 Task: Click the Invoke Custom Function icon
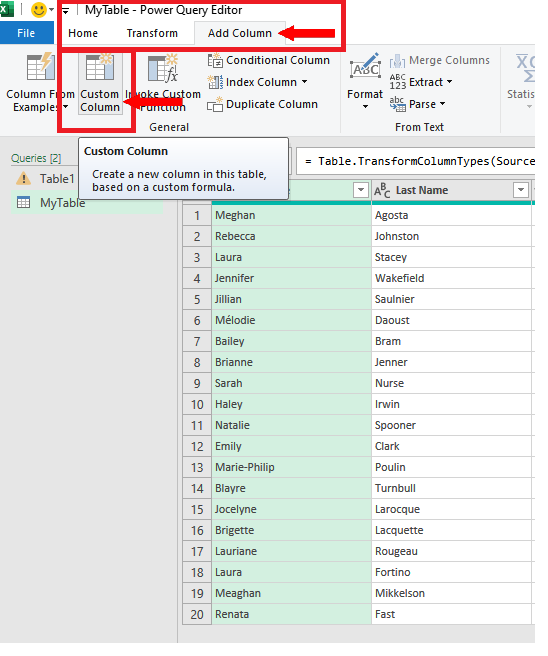click(163, 68)
